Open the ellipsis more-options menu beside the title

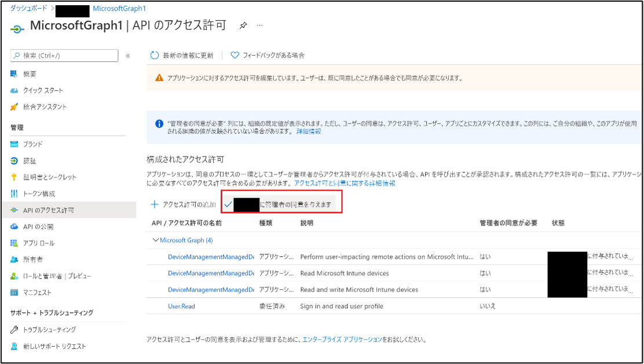(259, 26)
